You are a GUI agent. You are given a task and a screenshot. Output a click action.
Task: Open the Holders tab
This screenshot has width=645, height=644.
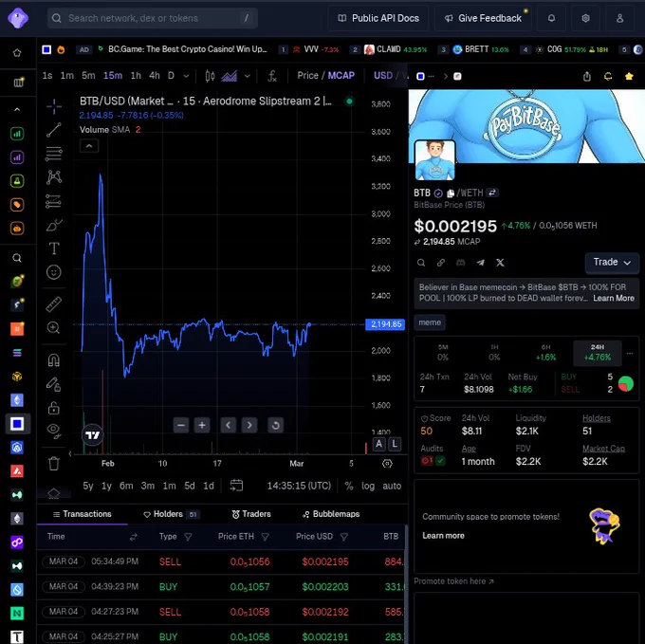tap(171, 514)
